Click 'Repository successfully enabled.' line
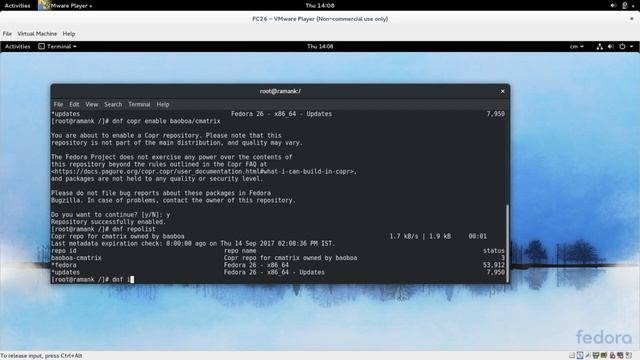Screen dimensions: 640x360 (x=109, y=222)
